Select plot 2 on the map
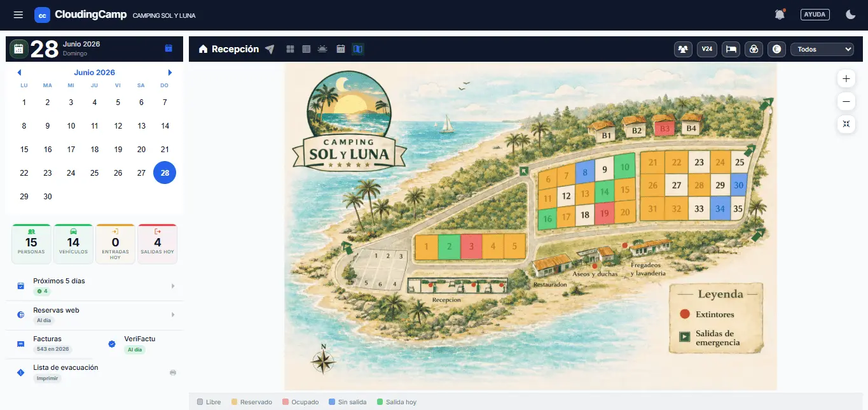The height and width of the screenshot is (410, 868). point(449,246)
